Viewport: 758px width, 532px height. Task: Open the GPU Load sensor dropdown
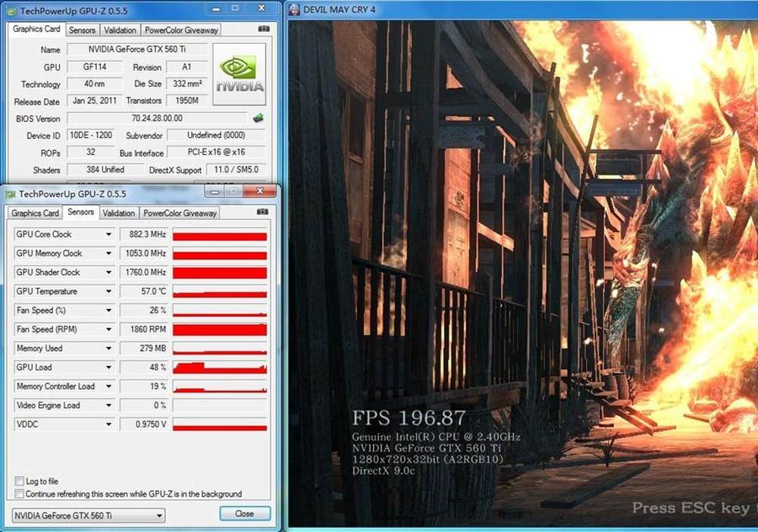pos(108,368)
